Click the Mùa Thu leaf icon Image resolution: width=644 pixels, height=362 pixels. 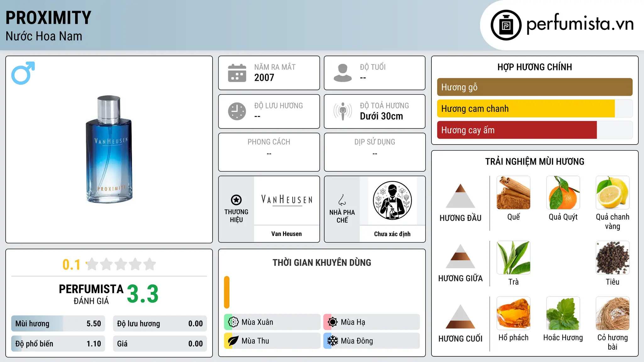233,341
